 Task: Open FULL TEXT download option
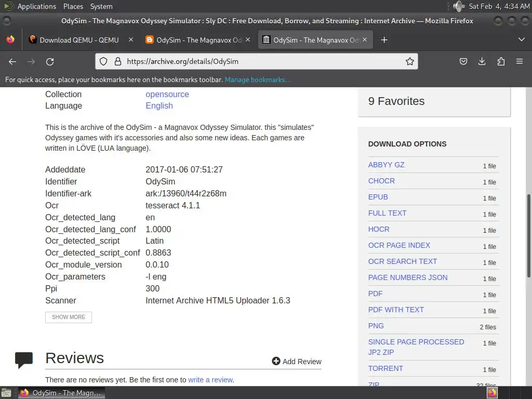[x=387, y=213]
